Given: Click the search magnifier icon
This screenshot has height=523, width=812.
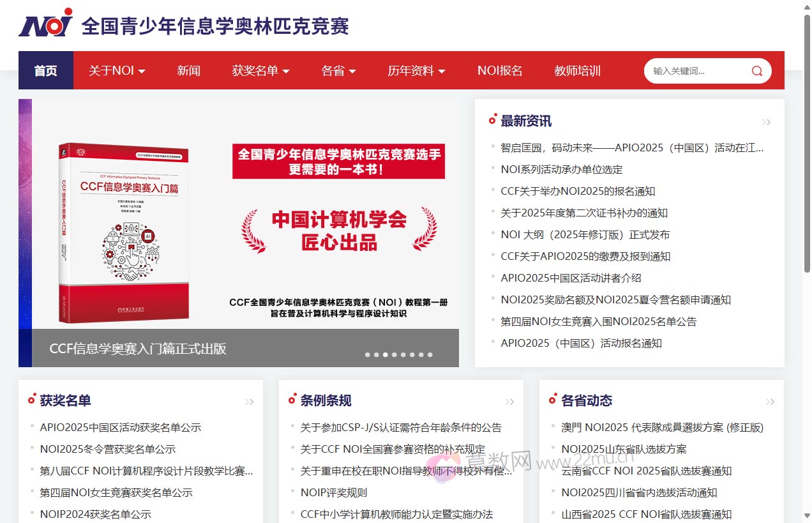Looking at the screenshot, I should pos(756,71).
